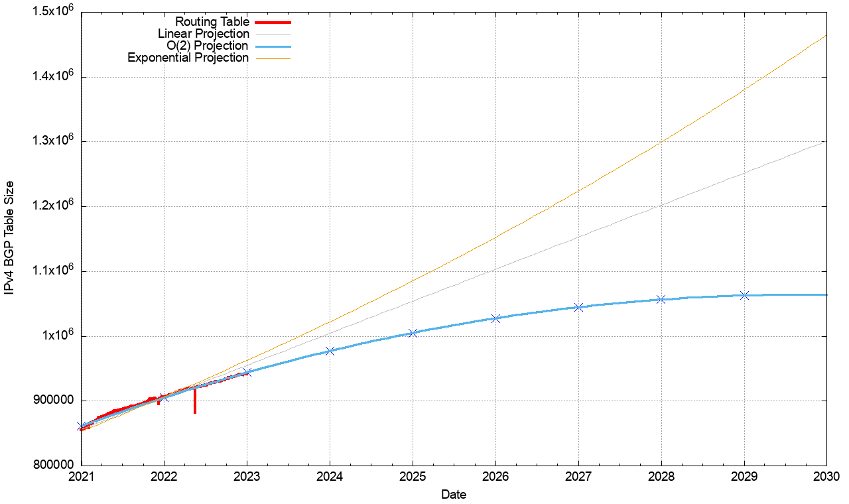Image resolution: width=849 pixels, height=504 pixels.
Task: Click the blue O(2) Projection legend line
Action: point(273,46)
